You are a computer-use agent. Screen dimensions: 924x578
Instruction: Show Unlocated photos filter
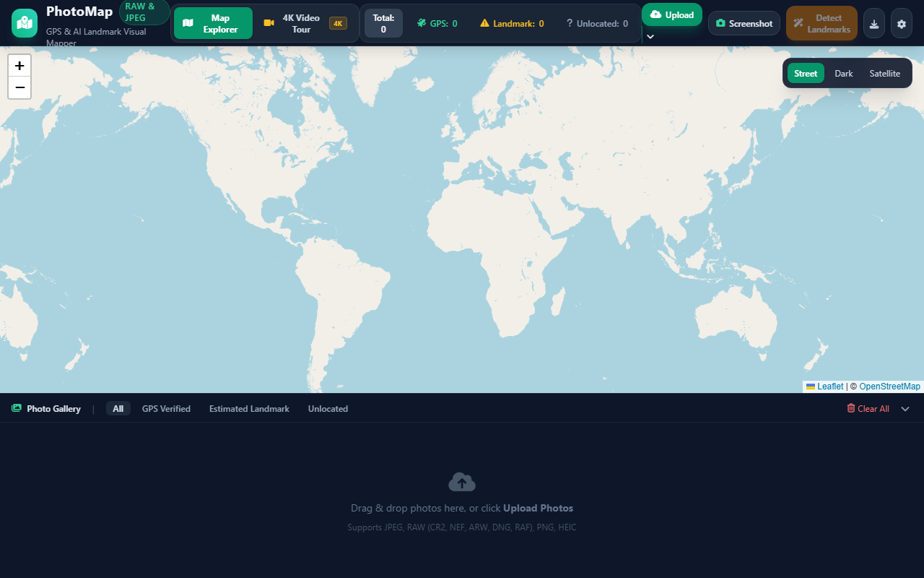(328, 408)
